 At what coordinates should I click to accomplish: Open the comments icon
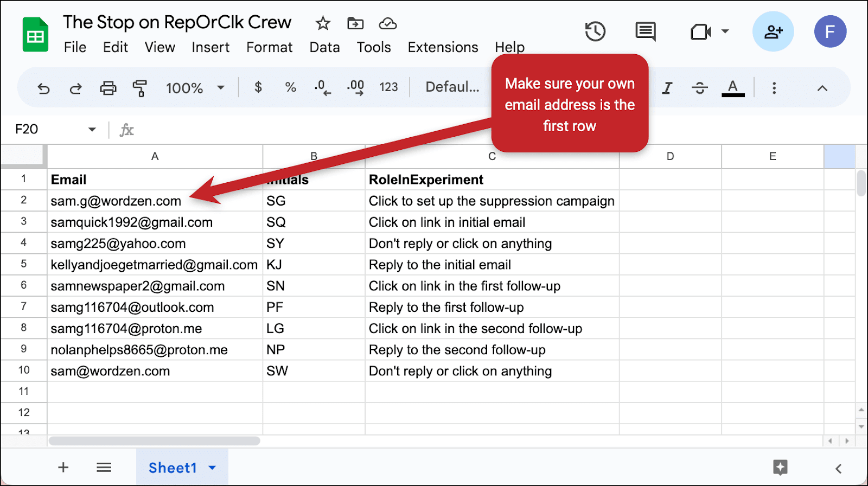point(646,31)
